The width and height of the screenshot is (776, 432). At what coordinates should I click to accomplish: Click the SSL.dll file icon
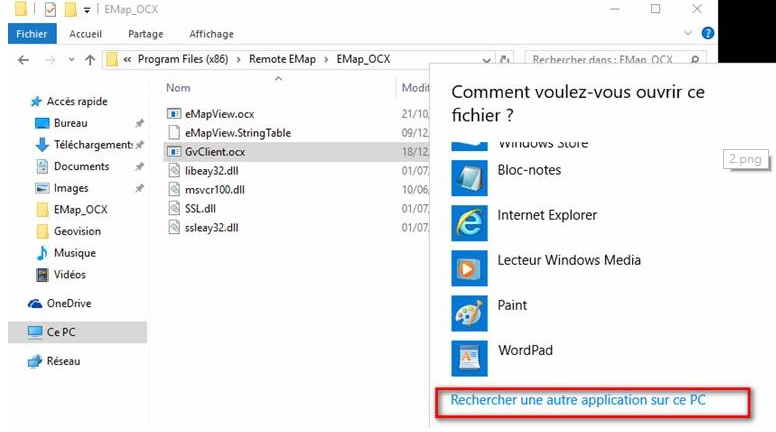(174, 208)
